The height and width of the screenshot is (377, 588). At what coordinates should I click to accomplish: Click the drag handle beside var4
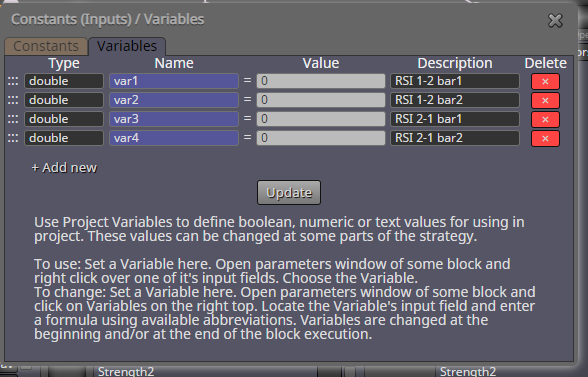[13, 138]
